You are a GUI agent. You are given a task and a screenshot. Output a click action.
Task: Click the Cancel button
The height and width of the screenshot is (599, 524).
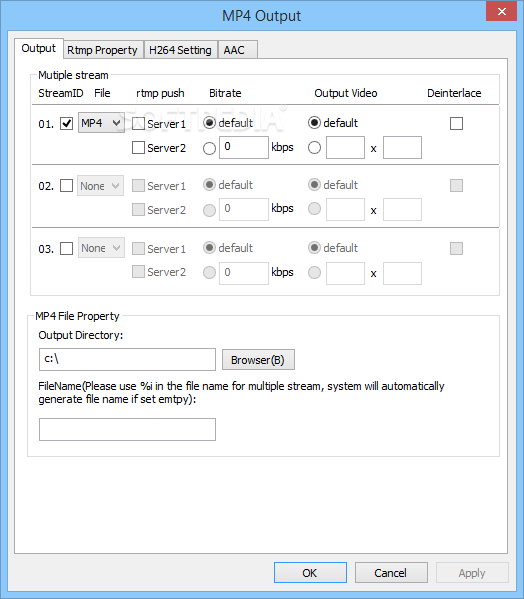[x=391, y=572]
